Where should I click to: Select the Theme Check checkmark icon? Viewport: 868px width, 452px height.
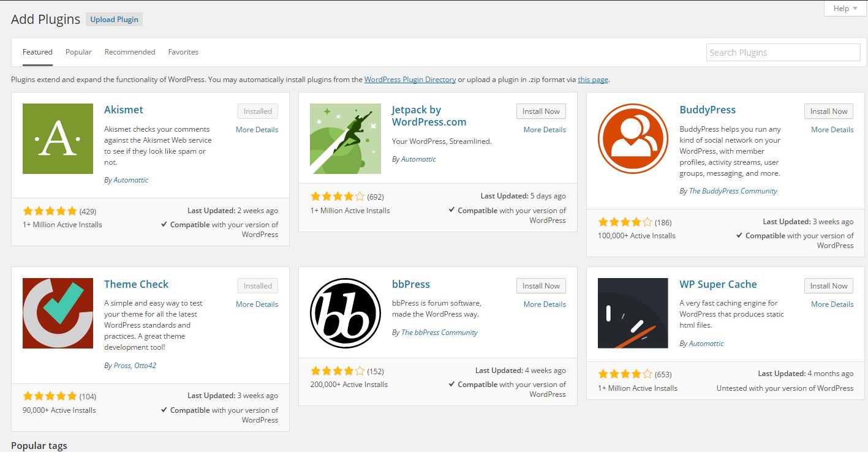click(x=58, y=313)
